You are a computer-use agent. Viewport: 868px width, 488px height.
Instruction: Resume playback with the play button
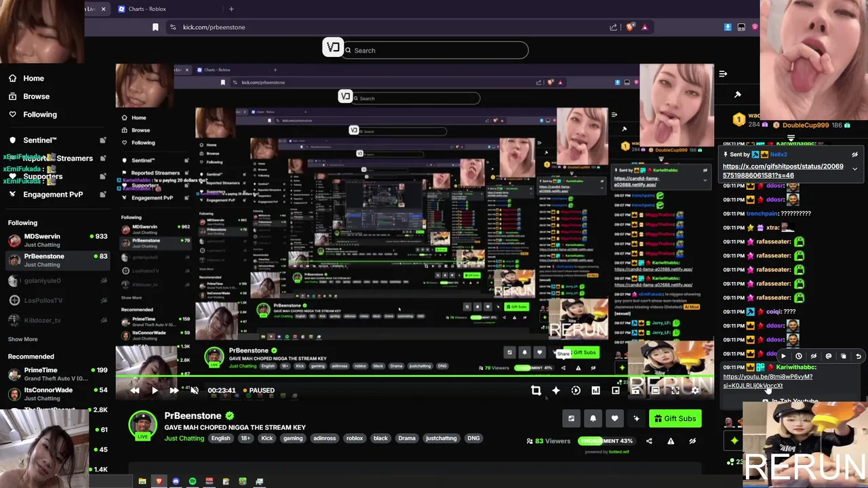point(155,390)
